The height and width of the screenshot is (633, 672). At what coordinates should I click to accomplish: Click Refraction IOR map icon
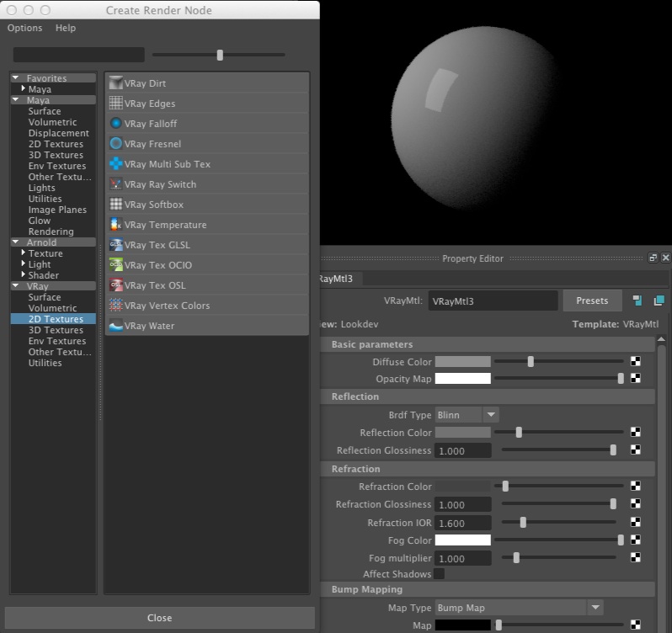click(x=636, y=522)
